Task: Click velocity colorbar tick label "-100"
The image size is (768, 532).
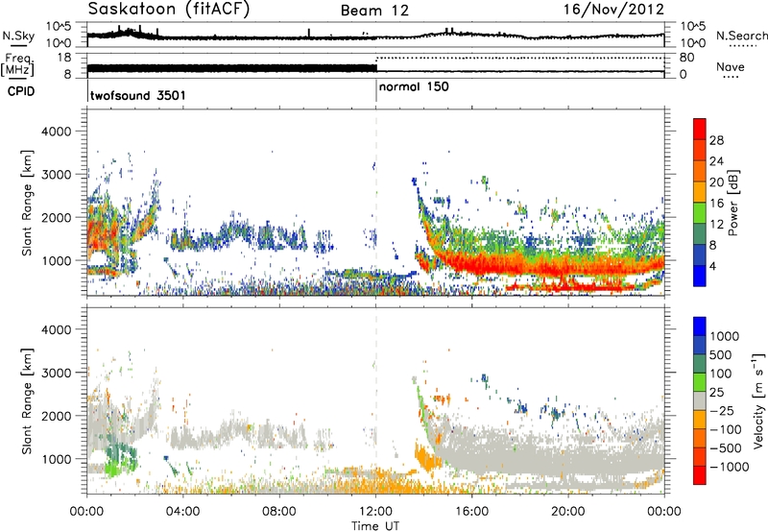Action: point(726,429)
